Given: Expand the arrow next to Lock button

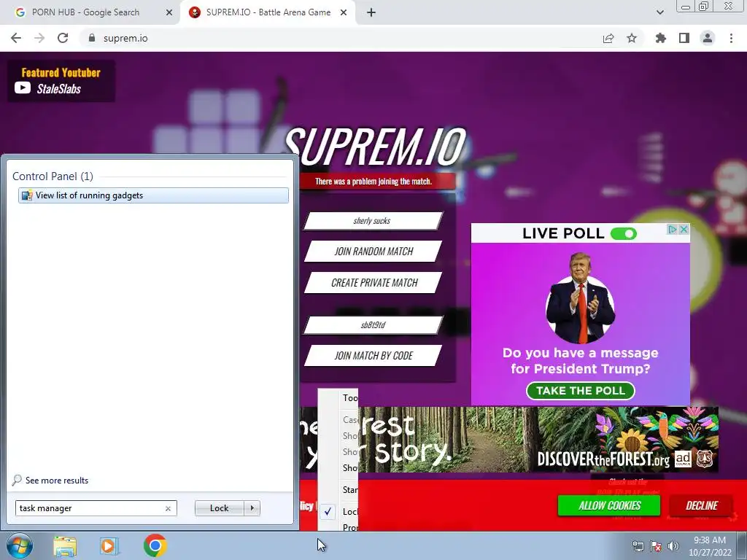Looking at the screenshot, I should coord(252,508).
